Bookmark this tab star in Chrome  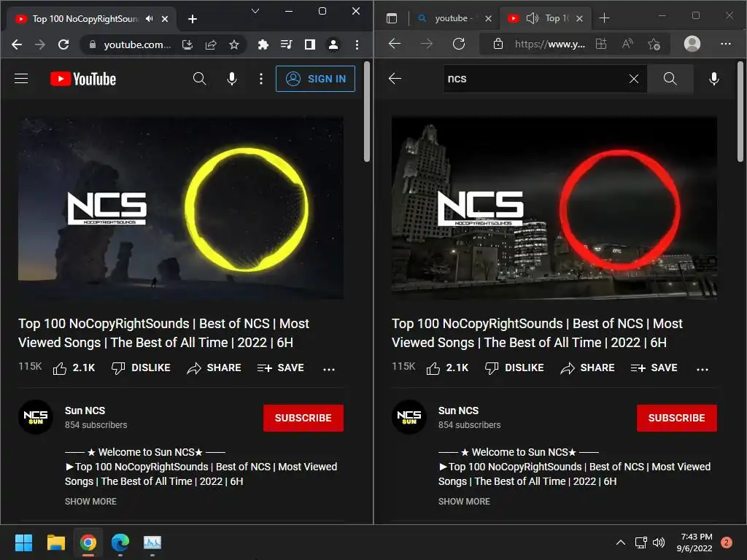tap(234, 44)
